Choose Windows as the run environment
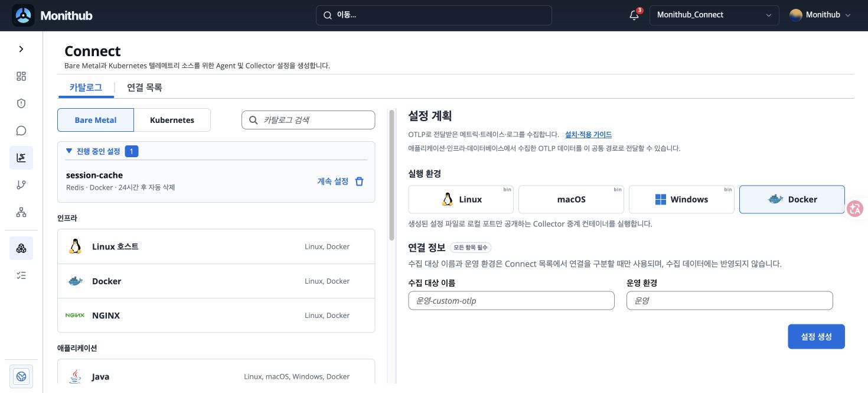 click(x=681, y=199)
